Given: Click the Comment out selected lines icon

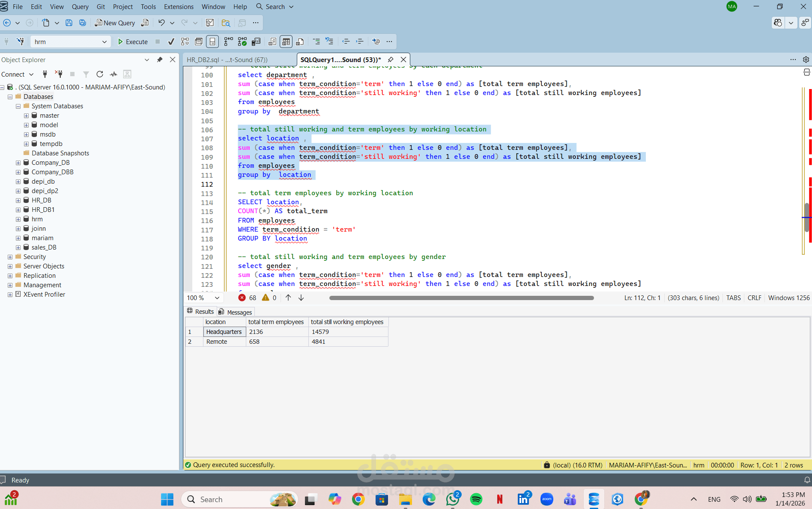Looking at the screenshot, I should pyautogui.click(x=316, y=42).
